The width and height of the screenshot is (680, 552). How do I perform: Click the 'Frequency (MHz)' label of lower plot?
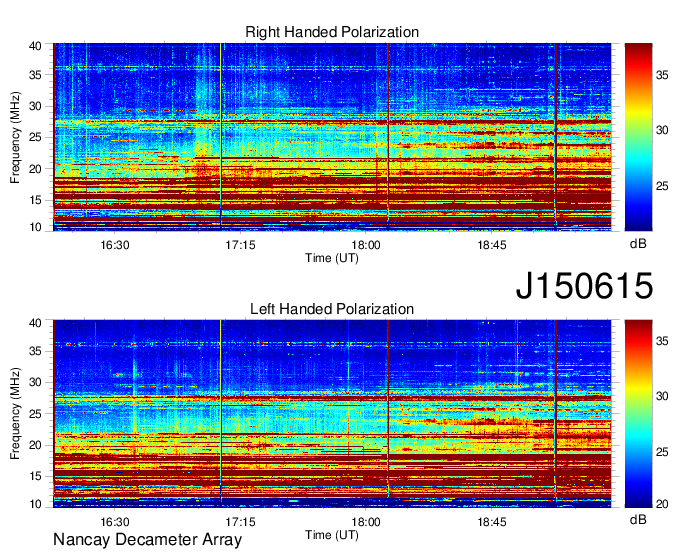15,414
